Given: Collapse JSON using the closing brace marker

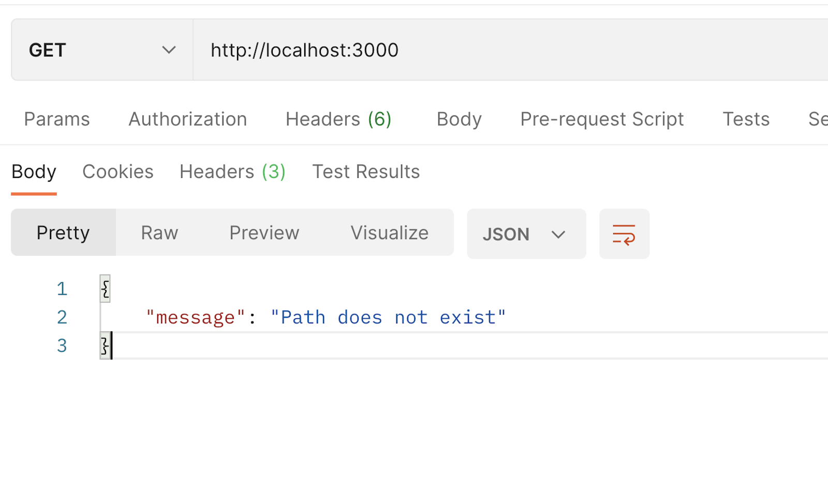Looking at the screenshot, I should tap(105, 346).
